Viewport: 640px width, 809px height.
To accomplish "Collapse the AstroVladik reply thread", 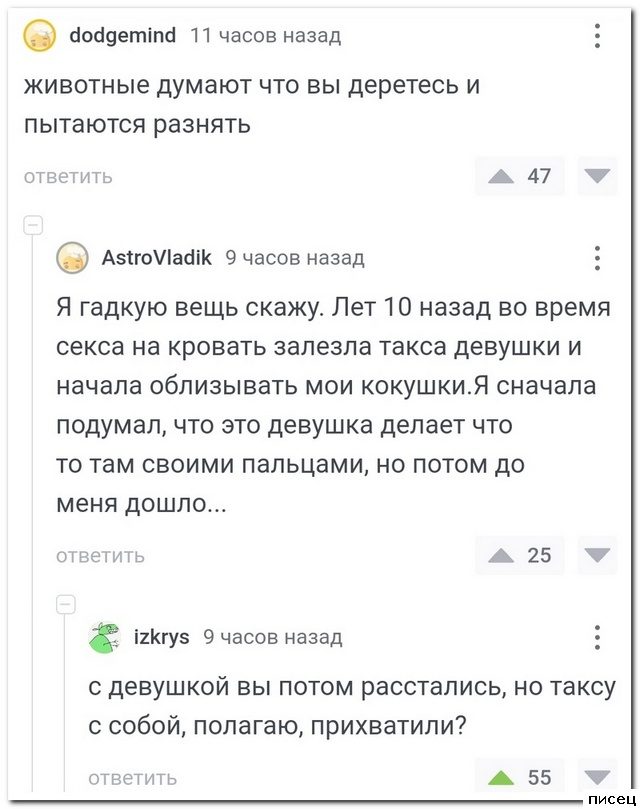I will pos(31,223).
